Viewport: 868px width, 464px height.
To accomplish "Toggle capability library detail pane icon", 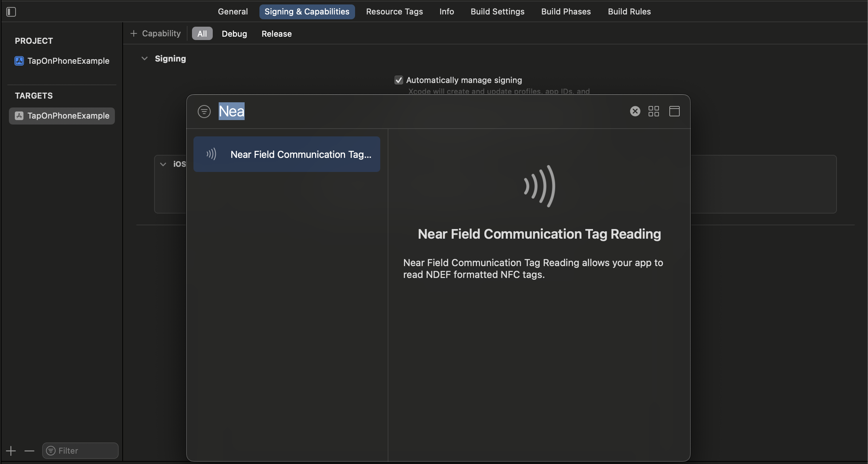I will click(x=675, y=111).
